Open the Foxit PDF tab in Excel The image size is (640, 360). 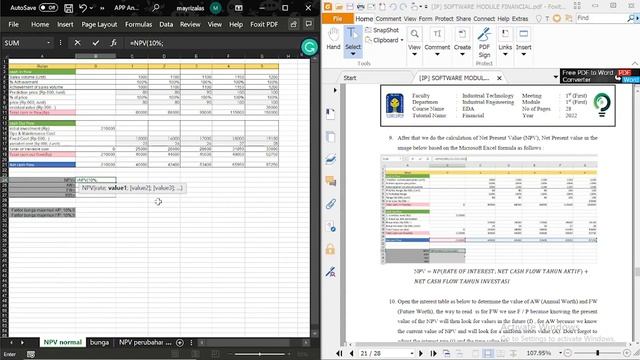tap(264, 24)
